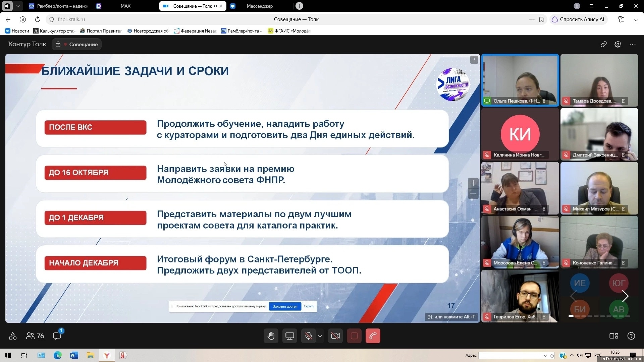
Task: Open taskbar address field dropdown
Action: (x=546, y=355)
